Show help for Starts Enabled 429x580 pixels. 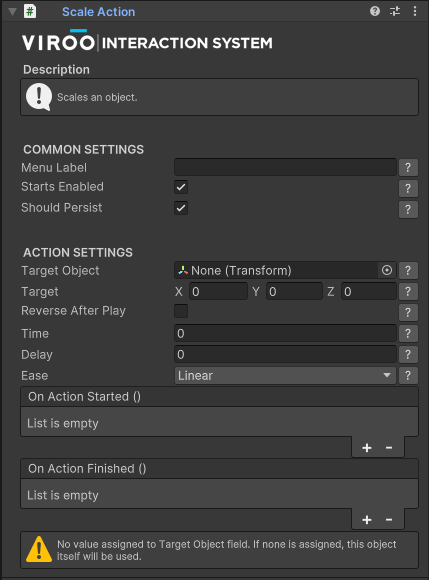point(408,188)
